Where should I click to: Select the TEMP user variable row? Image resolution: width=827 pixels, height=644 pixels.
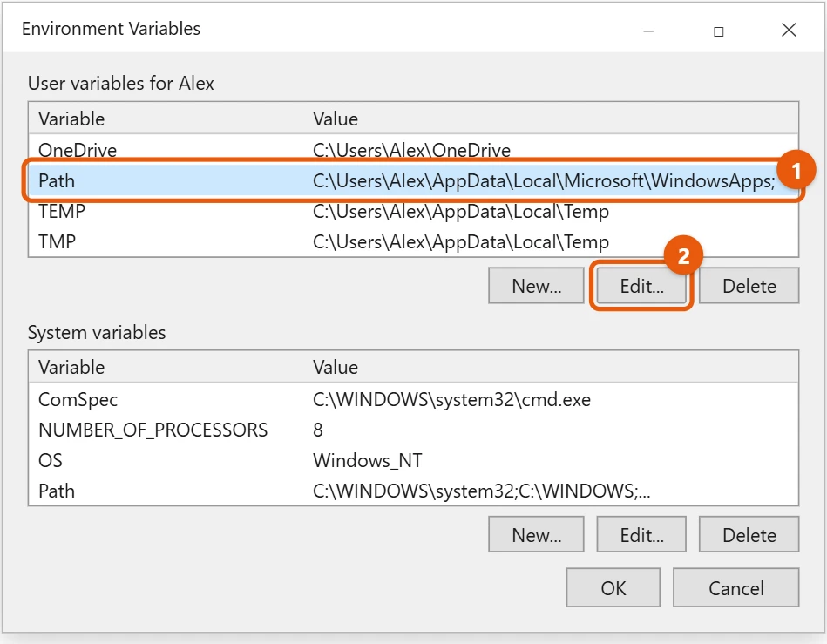pos(413,212)
